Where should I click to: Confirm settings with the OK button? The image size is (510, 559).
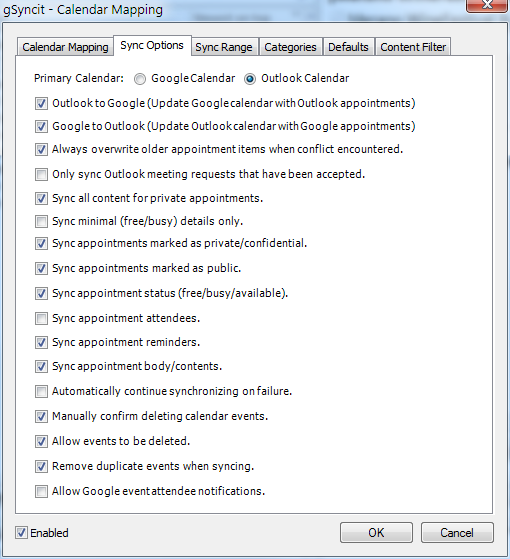click(x=376, y=533)
